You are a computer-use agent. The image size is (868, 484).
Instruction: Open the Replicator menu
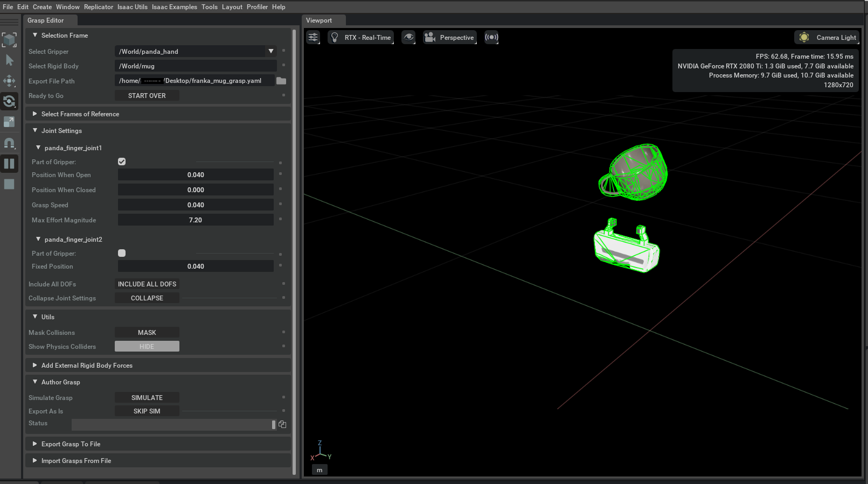(x=99, y=7)
